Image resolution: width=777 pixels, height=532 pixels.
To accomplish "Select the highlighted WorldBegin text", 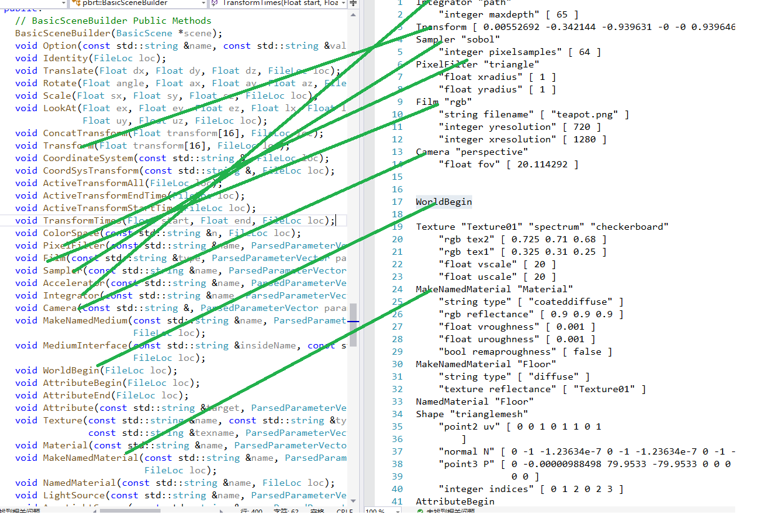I will point(443,202).
